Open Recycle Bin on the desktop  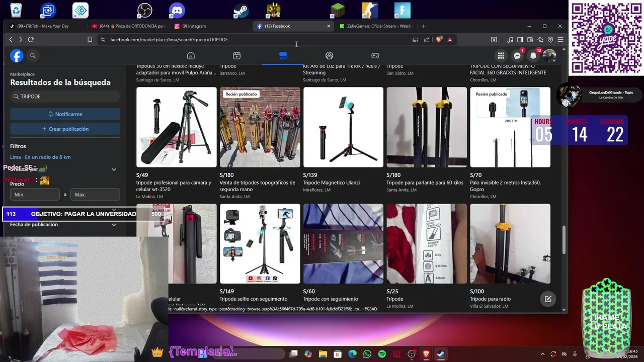pos(16,10)
